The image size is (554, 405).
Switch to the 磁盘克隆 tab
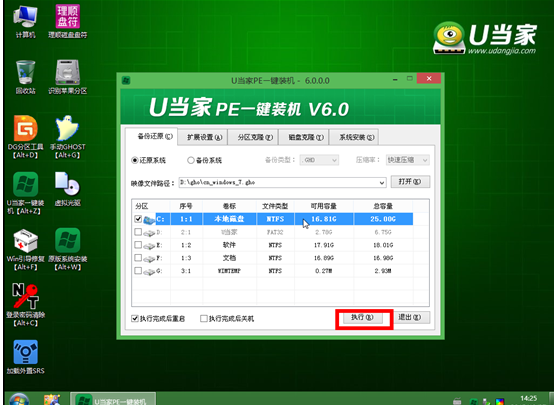pos(304,137)
